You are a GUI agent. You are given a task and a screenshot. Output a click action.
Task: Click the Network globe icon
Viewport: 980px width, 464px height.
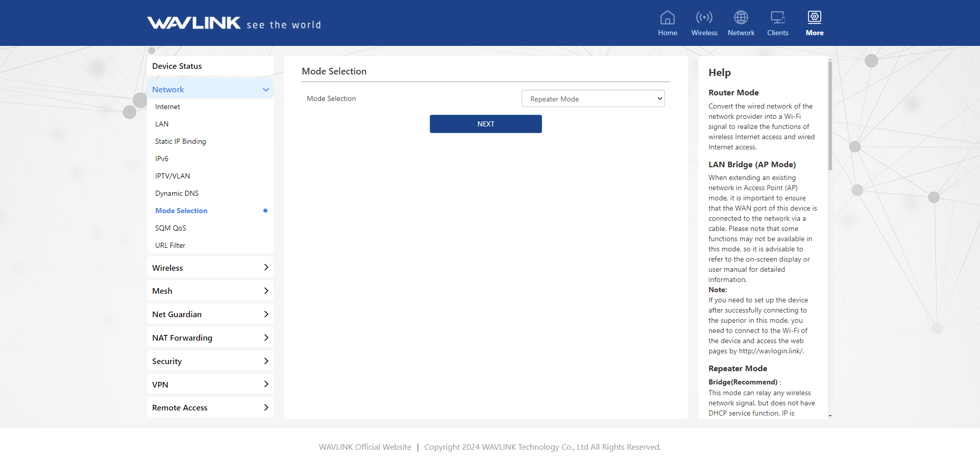pos(741,18)
